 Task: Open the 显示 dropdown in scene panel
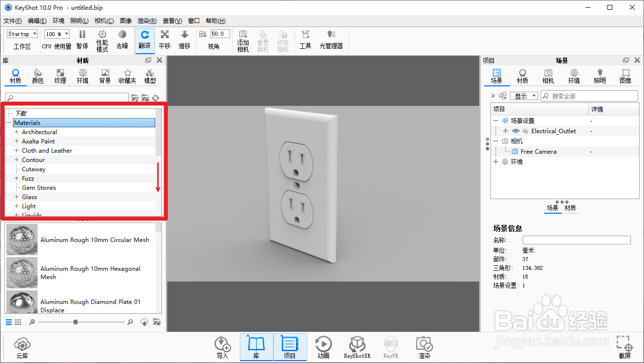[x=524, y=96]
